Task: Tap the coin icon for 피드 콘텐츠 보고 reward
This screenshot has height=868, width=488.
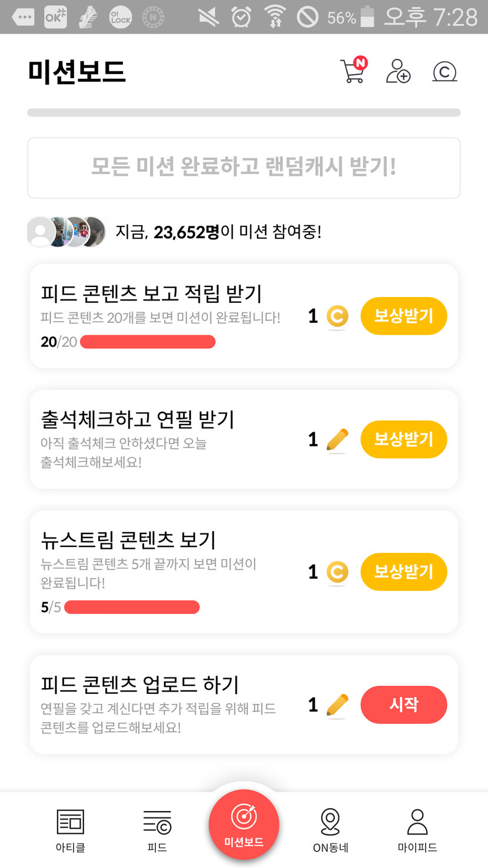Action: (x=337, y=316)
